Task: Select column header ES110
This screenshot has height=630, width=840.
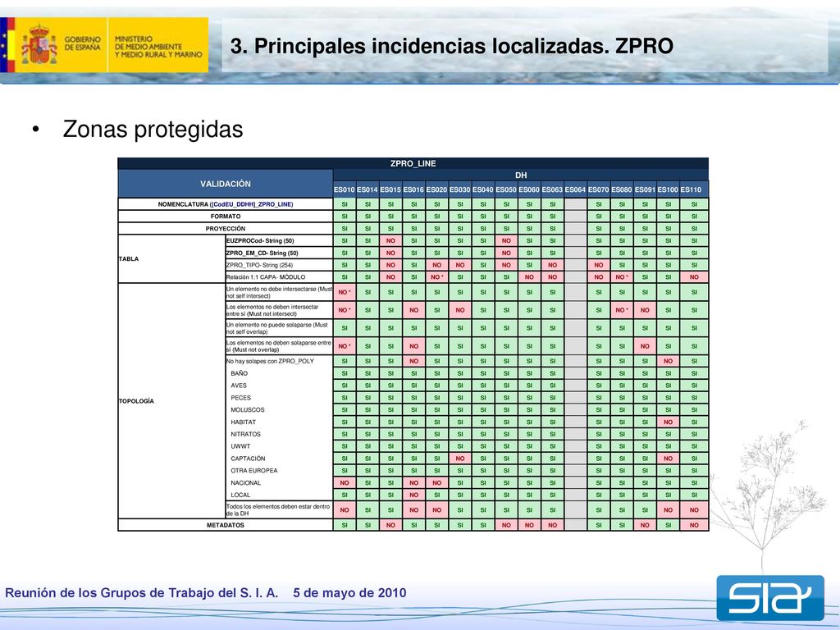Action: tap(694, 189)
